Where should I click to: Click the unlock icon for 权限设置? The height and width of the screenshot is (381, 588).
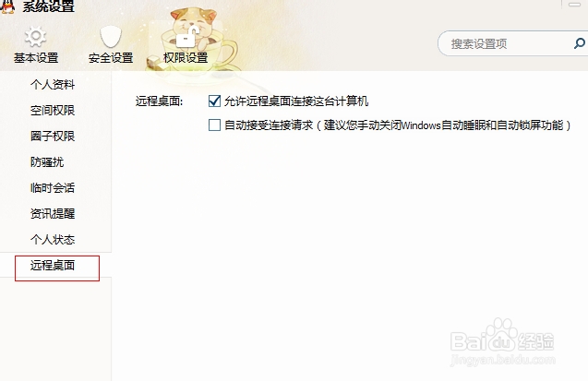(186, 37)
